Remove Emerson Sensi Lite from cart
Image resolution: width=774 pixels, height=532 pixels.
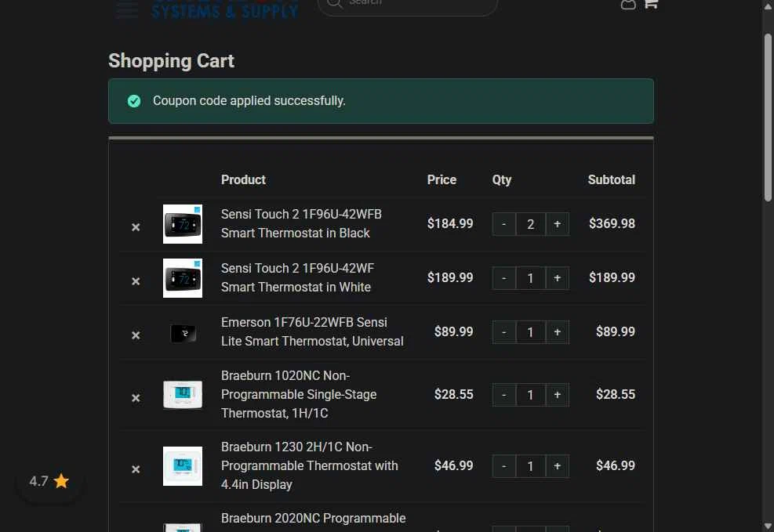pyautogui.click(x=136, y=335)
